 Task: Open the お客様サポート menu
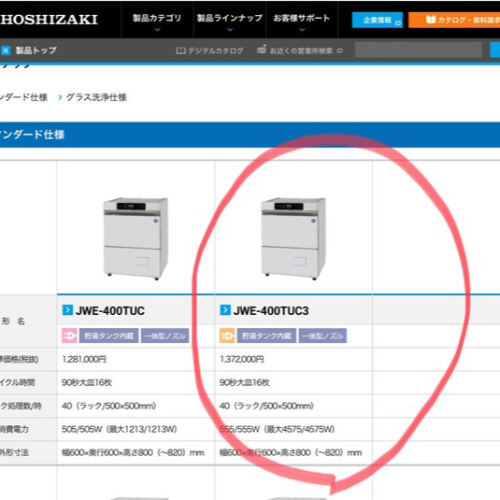[302, 18]
